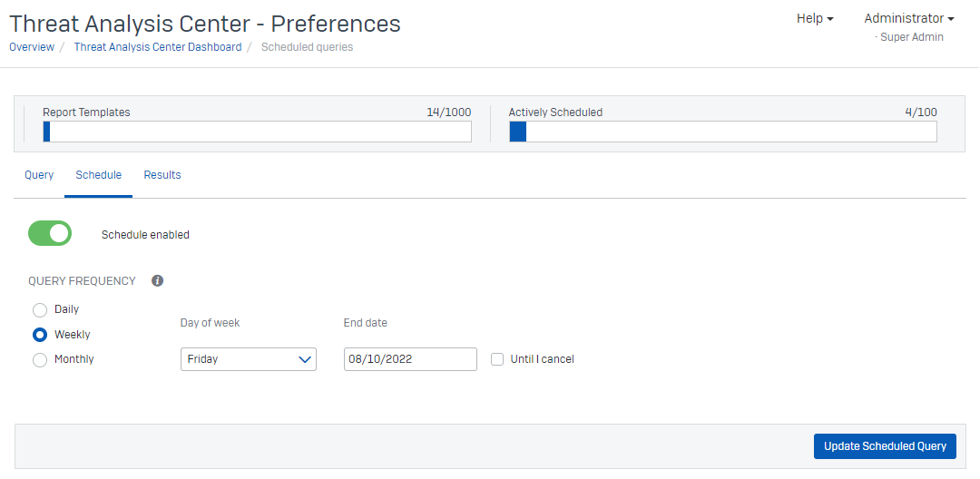This screenshot has height=479, width=980.
Task: Choose the Monthly frequency option
Action: pyautogui.click(x=40, y=360)
